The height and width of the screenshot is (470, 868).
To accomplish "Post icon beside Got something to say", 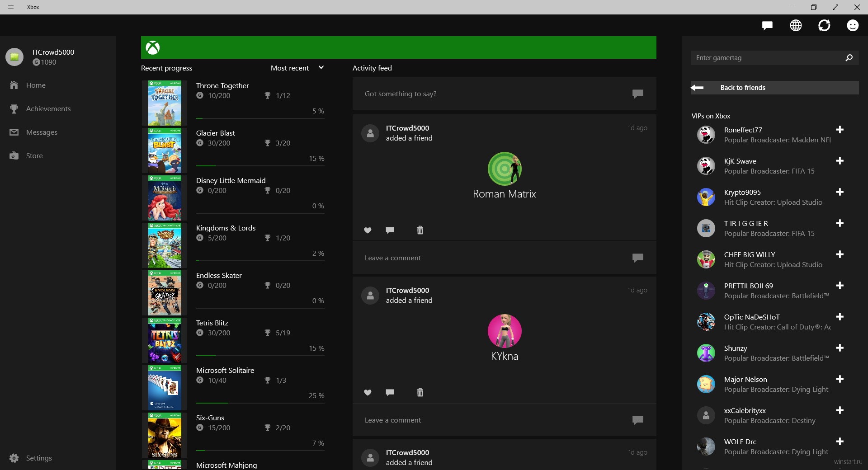I will tap(637, 94).
